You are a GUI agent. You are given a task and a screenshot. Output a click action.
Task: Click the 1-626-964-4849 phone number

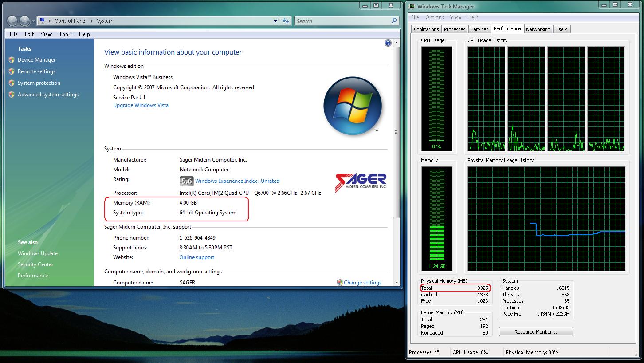pyautogui.click(x=197, y=238)
